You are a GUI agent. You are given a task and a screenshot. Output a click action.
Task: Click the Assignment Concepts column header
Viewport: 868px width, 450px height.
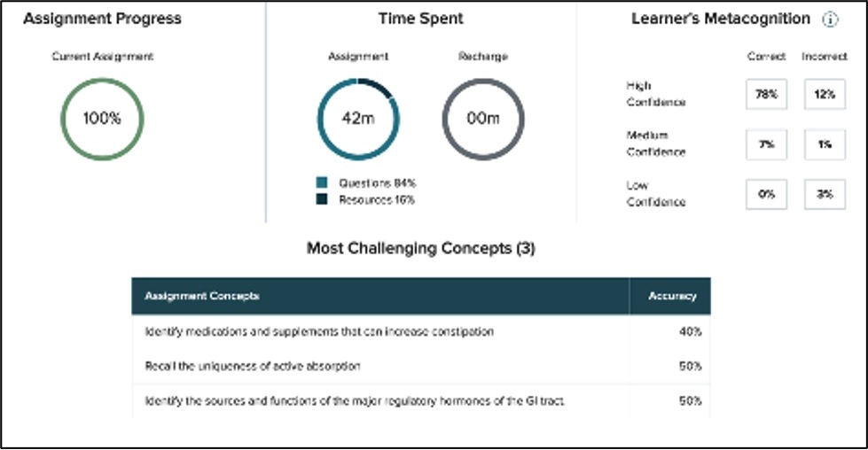tap(202, 296)
